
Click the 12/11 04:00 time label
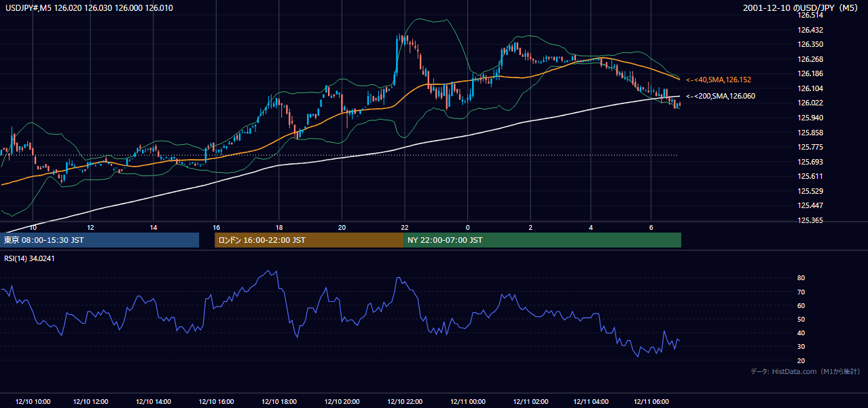click(591, 402)
